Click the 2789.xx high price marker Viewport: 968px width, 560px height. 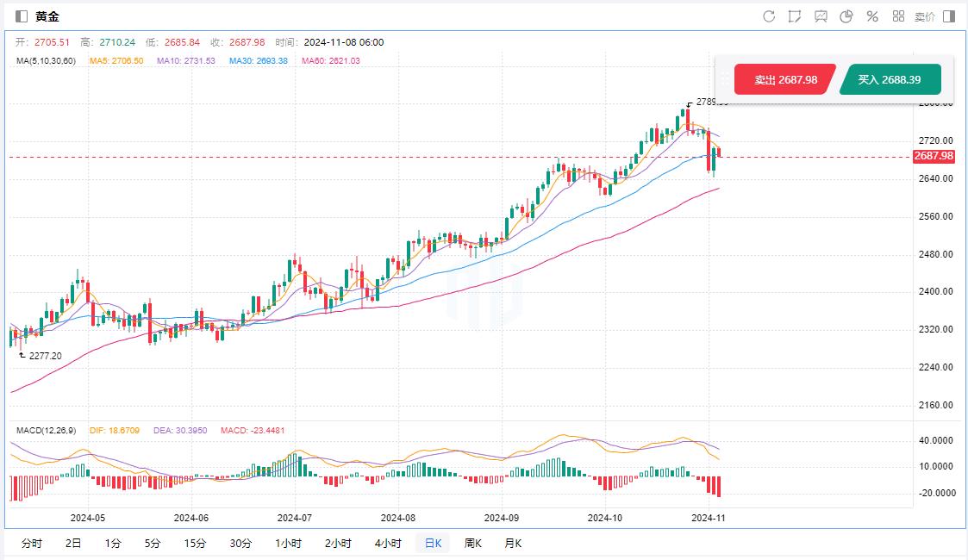click(x=711, y=102)
